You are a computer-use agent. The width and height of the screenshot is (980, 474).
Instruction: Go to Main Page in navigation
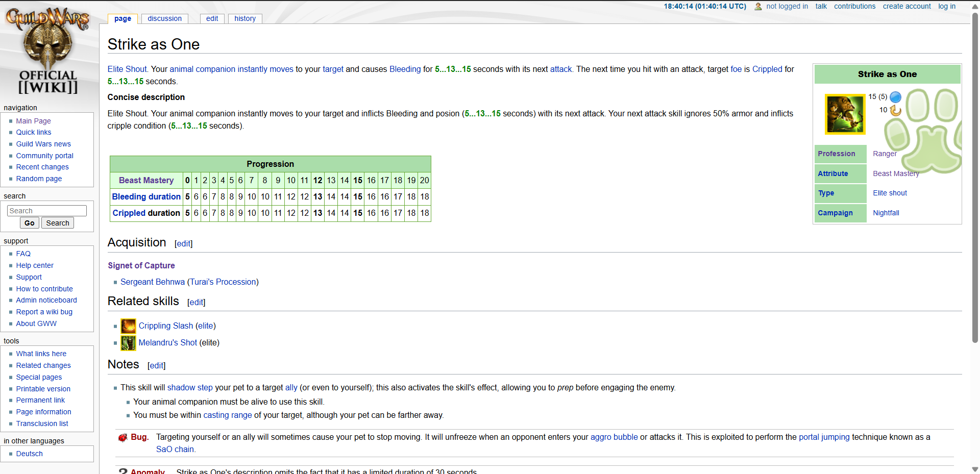click(33, 121)
